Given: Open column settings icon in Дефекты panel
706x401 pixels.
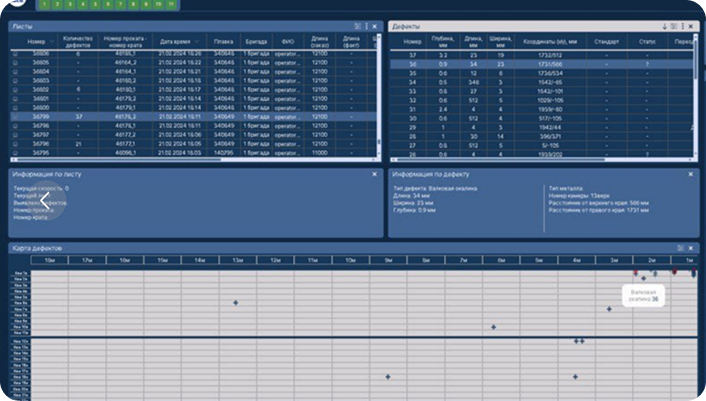Looking at the screenshot, I should 674,27.
